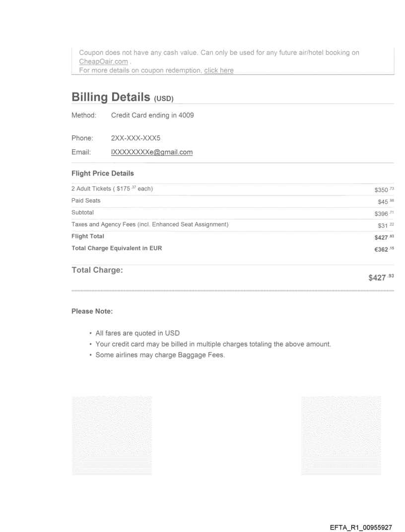This screenshot has height=532, width=405.
Task: Click the right placeholder image at bottom
Action: (x=341, y=436)
